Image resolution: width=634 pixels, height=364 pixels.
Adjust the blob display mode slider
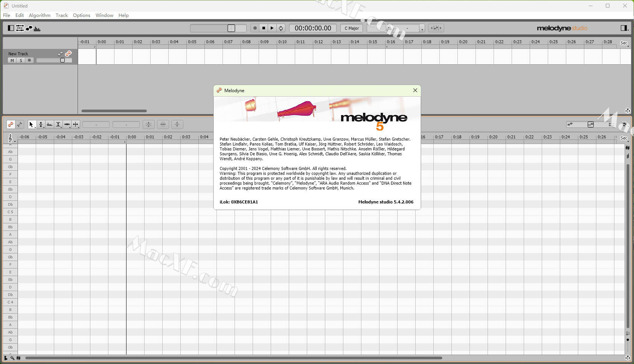point(591,124)
